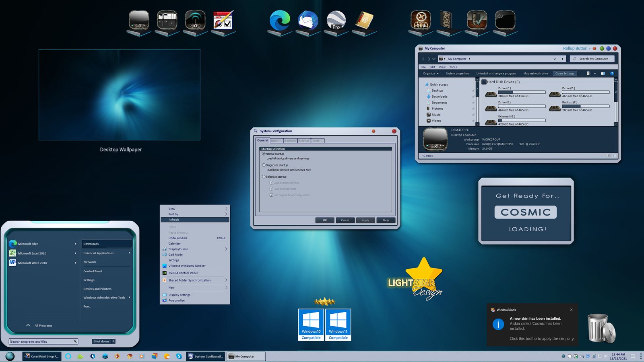
Task: Click Help in System Configuration
Action: pos(386,220)
